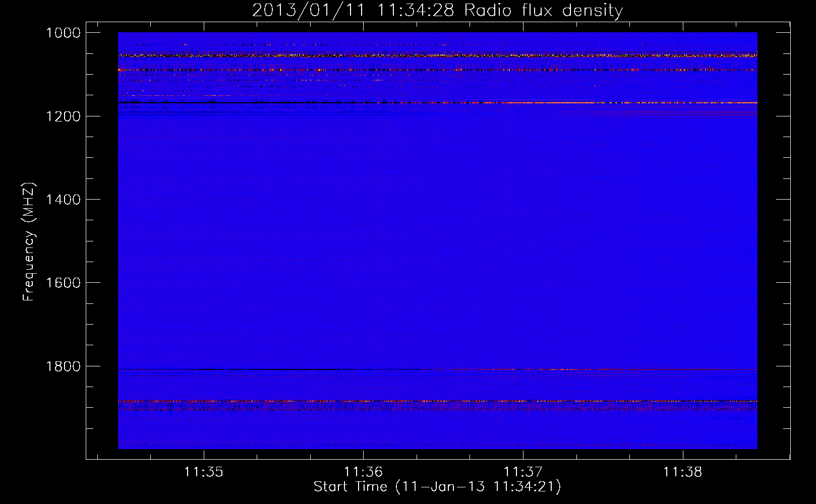Screen dimensions: 816x504
Task: Click the 11:36 time tick label
Action: pos(363,472)
